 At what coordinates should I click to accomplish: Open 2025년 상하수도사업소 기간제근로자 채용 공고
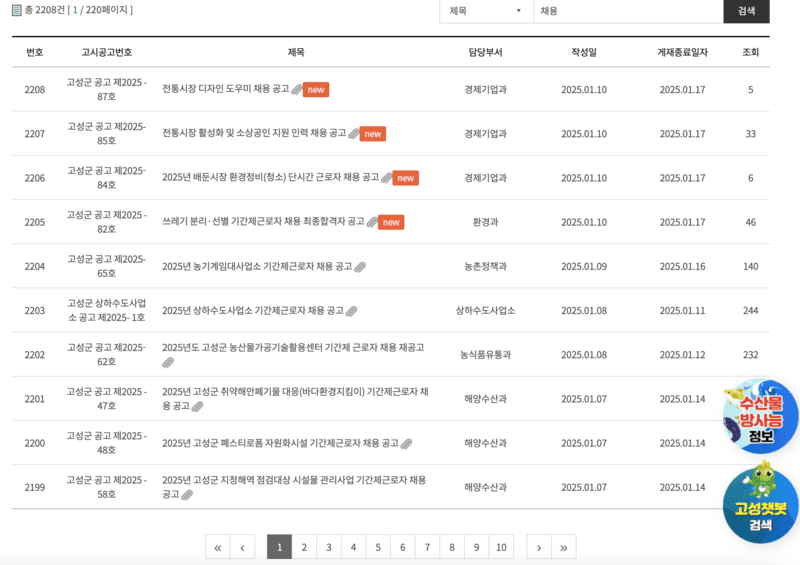[253, 310]
